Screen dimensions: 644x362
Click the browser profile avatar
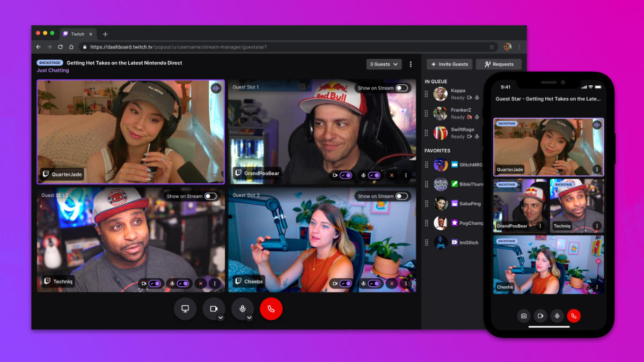[508, 47]
